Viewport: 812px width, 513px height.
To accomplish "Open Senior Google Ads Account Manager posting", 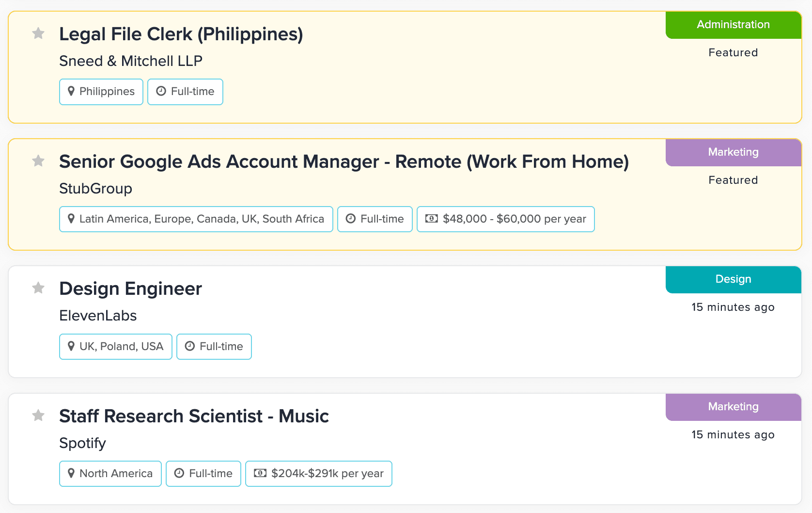I will click(344, 162).
